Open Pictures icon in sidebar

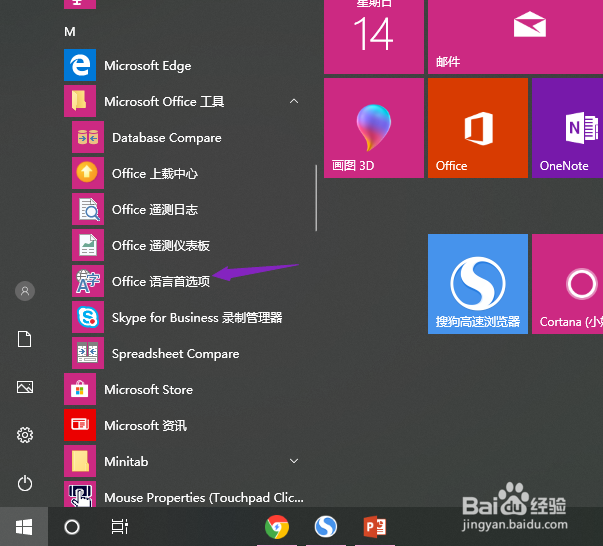click(25, 387)
